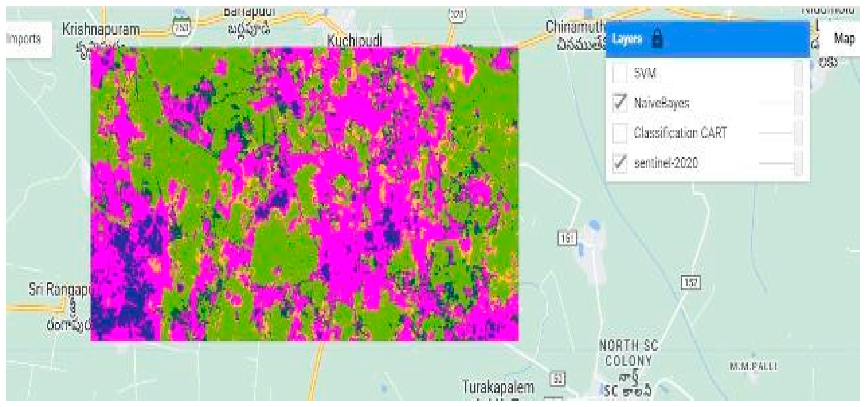
Task: Enable the SVM layer checkbox
Action: pyautogui.click(x=620, y=73)
